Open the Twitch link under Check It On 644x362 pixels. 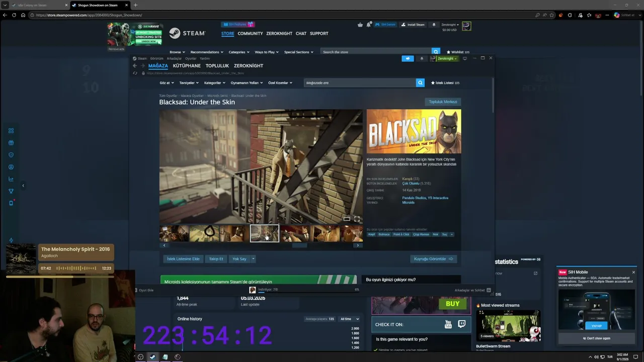click(x=461, y=324)
